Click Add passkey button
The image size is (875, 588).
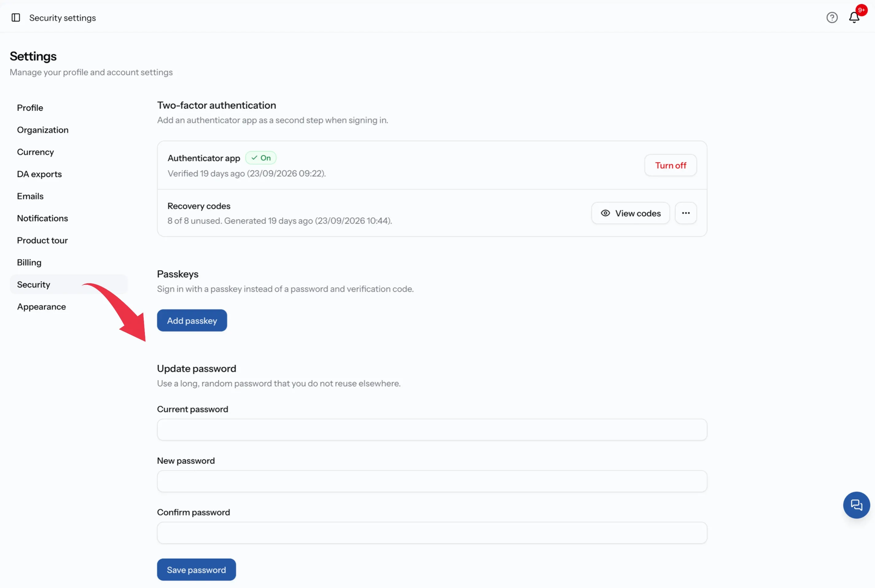tap(192, 321)
